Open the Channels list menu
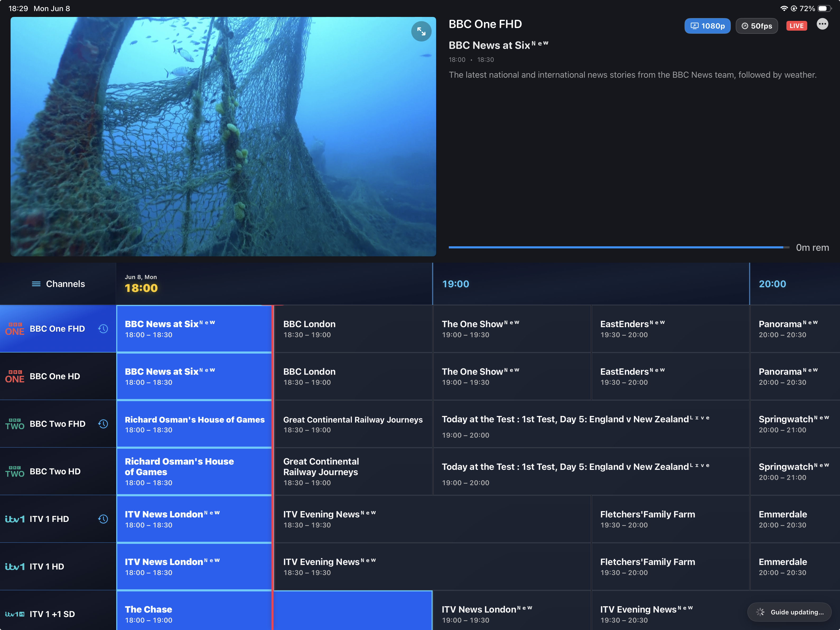Image resolution: width=840 pixels, height=630 pixels. click(58, 284)
